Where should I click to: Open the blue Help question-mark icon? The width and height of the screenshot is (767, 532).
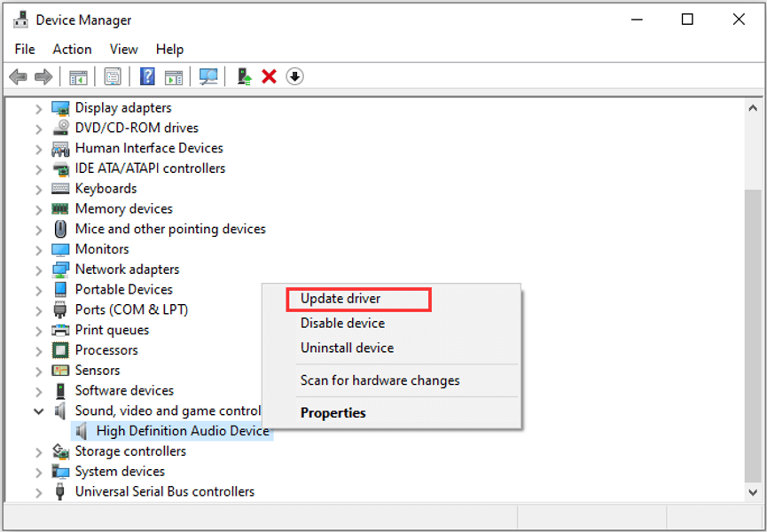[147, 77]
